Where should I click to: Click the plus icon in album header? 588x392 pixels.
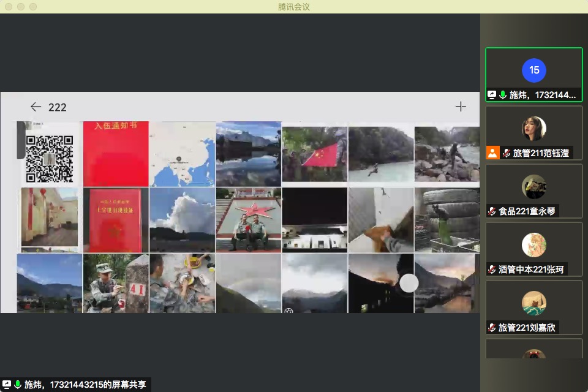tap(461, 107)
